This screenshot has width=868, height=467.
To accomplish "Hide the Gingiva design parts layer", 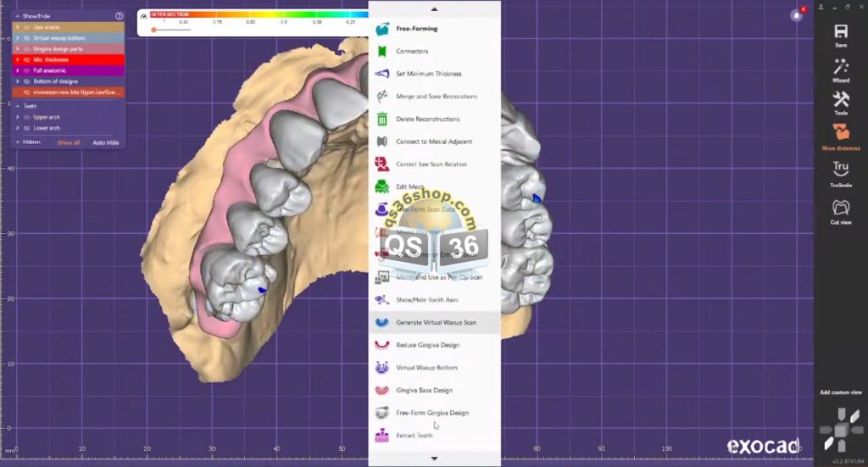I will [x=26, y=48].
